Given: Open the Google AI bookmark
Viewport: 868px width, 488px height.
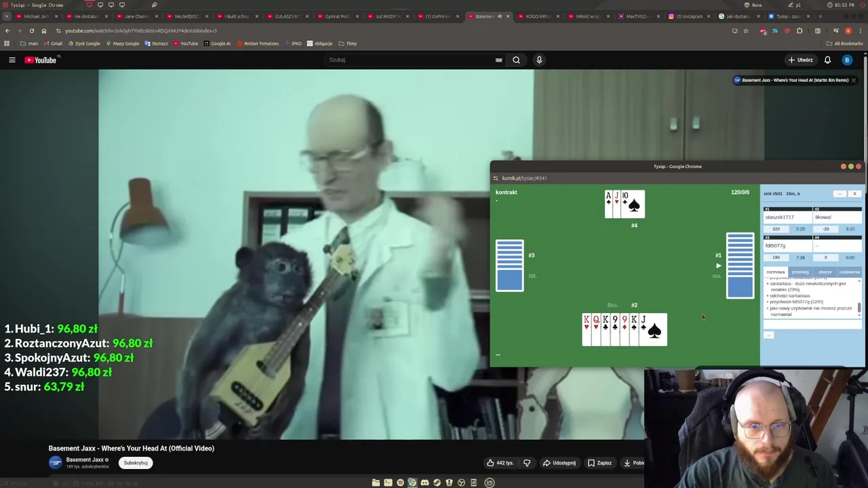Looking at the screenshot, I should 216,43.
